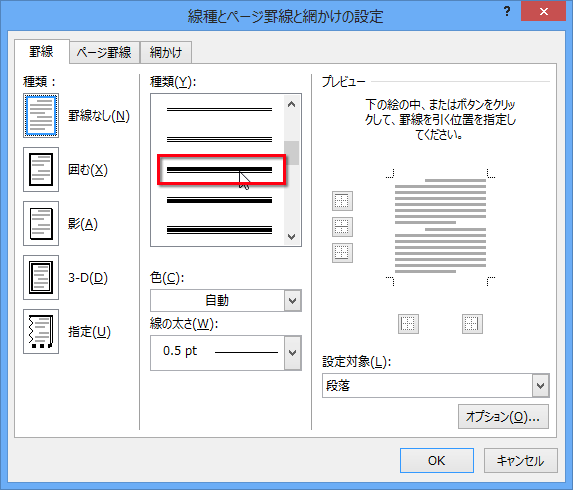Viewport: 573px width, 490px height.
Task: Toggle the bottom border preview button
Action: [342, 253]
